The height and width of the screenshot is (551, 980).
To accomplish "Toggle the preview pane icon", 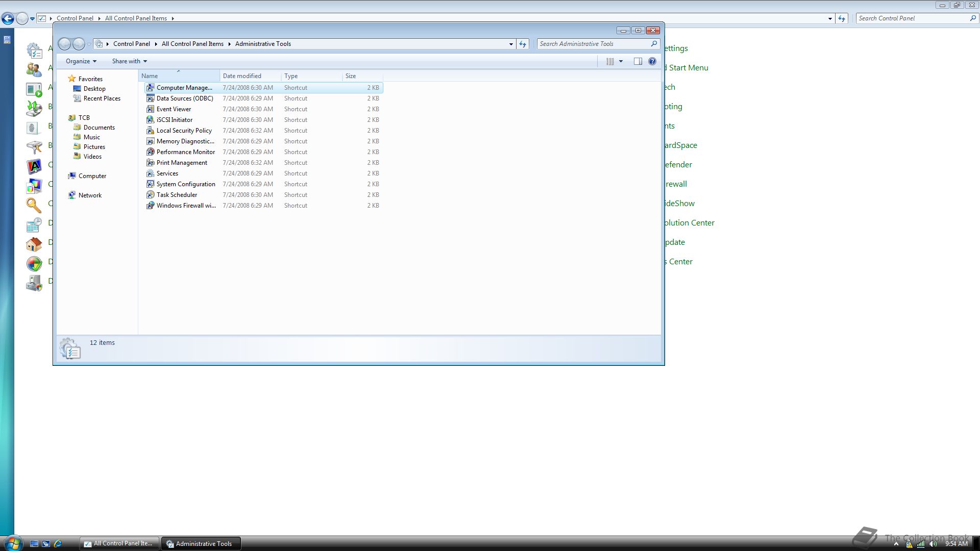I will click(638, 61).
